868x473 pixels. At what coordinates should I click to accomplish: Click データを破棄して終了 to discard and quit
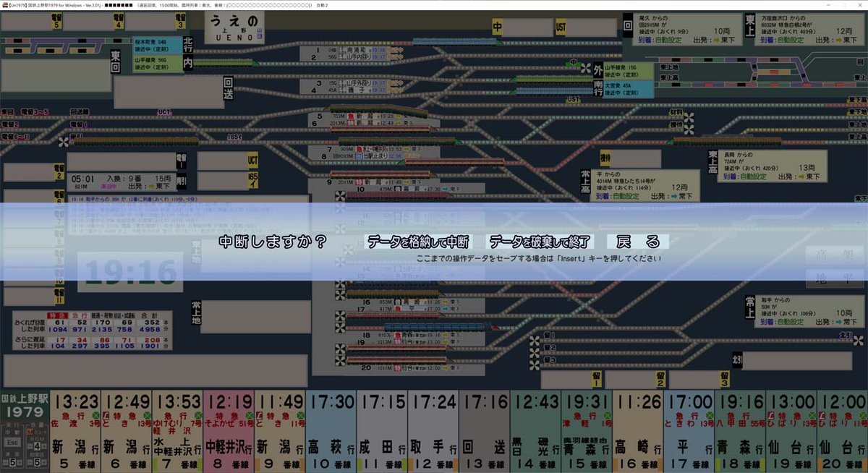point(541,242)
